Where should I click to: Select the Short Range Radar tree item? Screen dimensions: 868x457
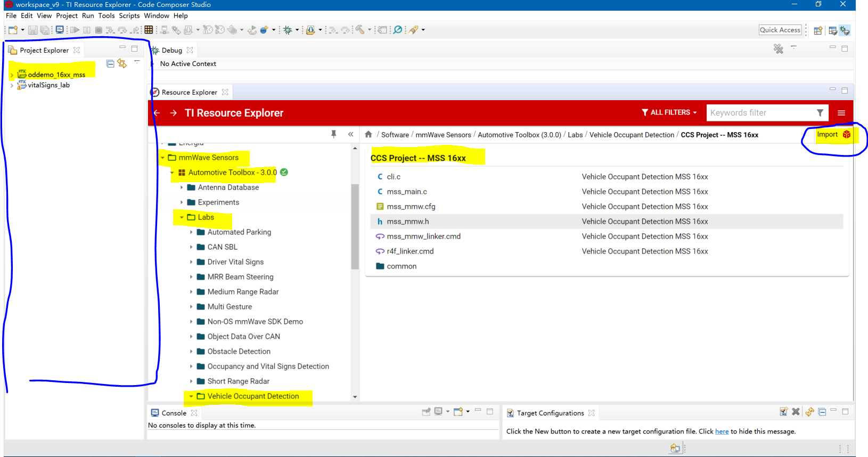tap(239, 381)
